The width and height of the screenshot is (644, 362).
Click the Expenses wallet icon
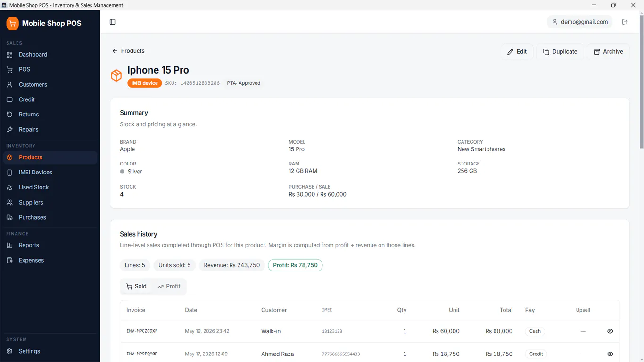9,260
